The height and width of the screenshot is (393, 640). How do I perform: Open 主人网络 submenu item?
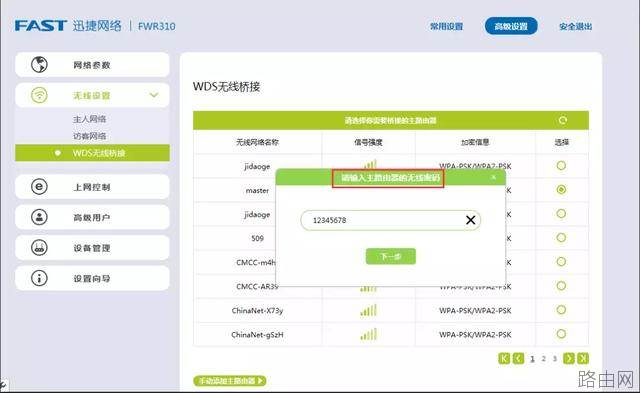[x=89, y=119]
